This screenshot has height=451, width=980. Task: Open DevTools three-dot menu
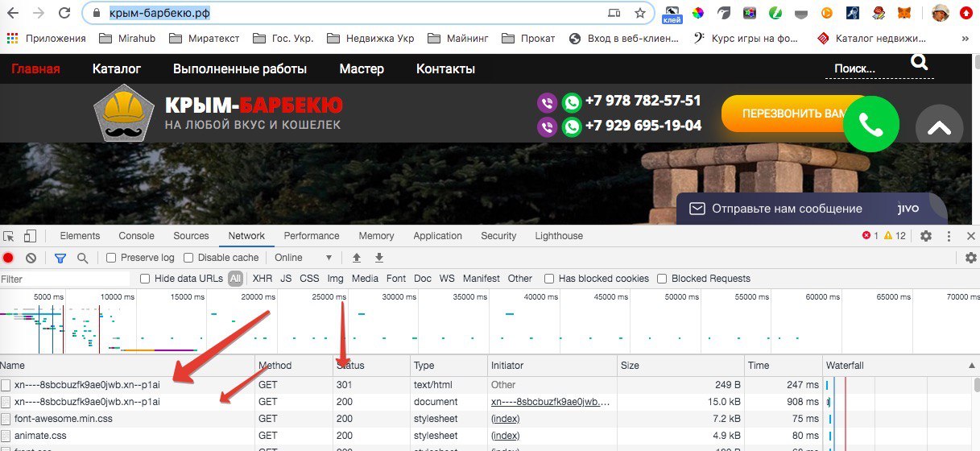click(949, 236)
